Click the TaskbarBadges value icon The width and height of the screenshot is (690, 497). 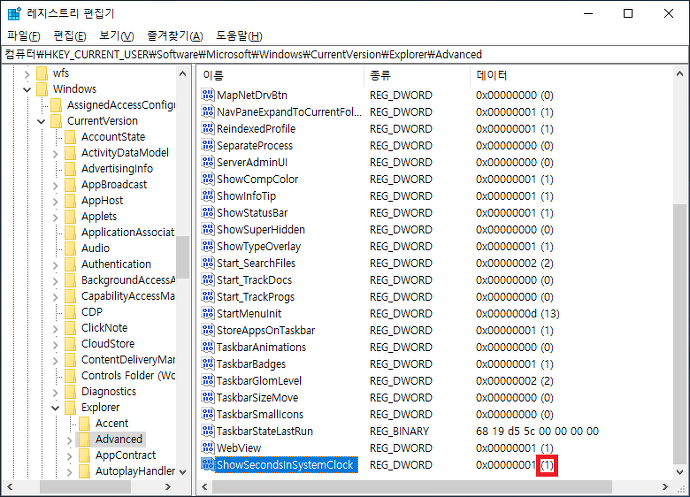(208, 364)
